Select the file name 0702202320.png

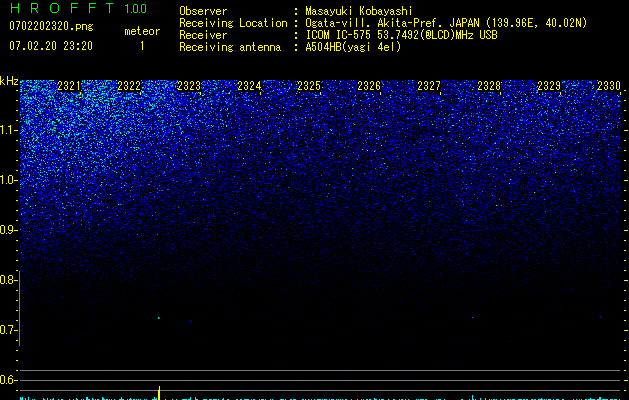(x=51, y=27)
